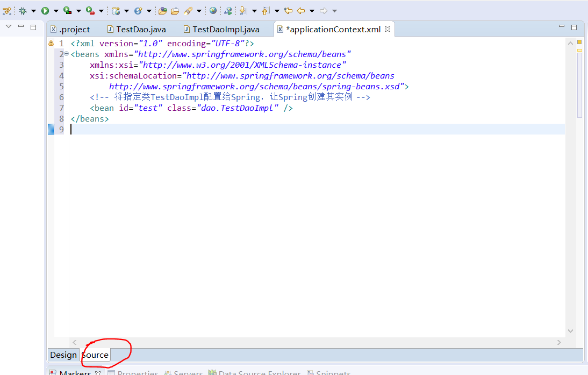Select the Debug tool on the toolbar
Image resolution: width=588 pixels, height=375 pixels.
pyautogui.click(x=23, y=10)
